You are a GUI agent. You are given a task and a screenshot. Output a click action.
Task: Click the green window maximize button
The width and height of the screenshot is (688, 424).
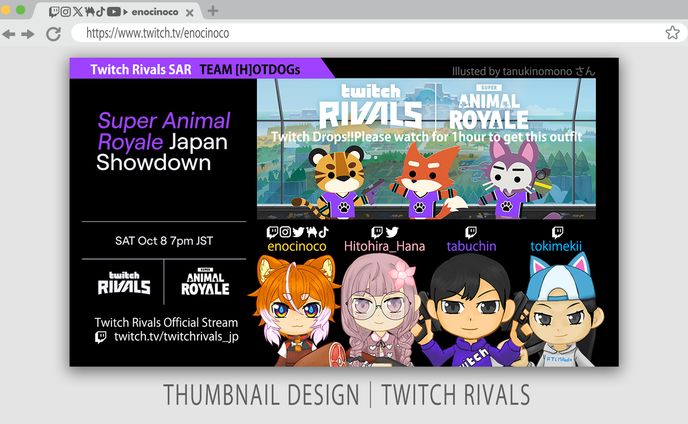[x=20, y=9]
